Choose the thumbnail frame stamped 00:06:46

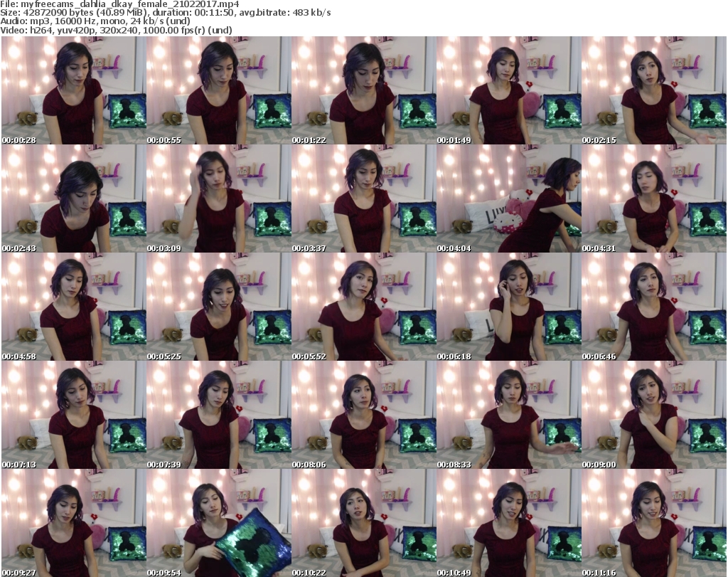[x=654, y=307]
